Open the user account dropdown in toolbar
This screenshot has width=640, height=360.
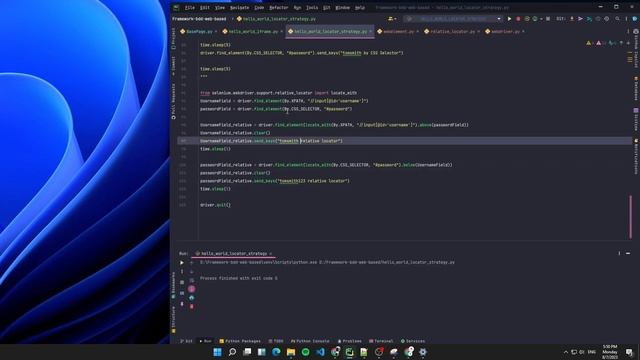392,19
